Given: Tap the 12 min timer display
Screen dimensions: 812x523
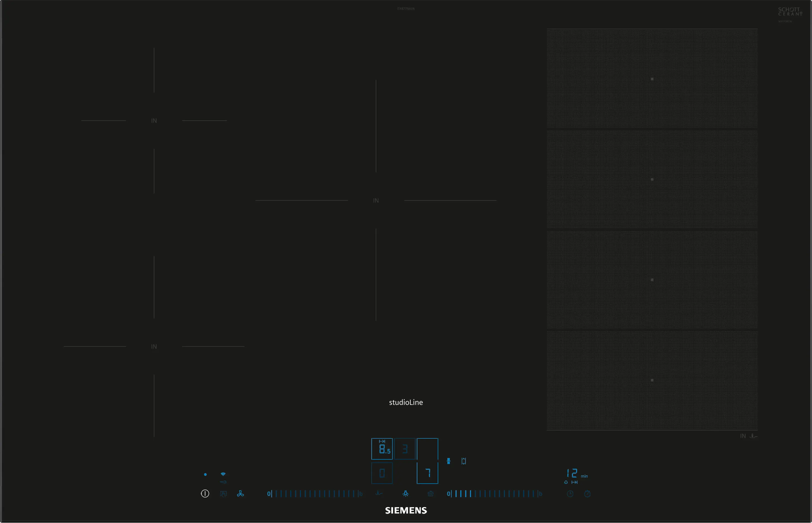Looking at the screenshot, I should point(572,473).
